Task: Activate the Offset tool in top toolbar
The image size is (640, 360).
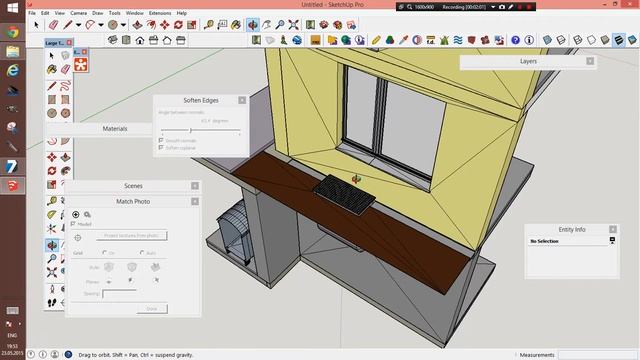Action: (151, 25)
